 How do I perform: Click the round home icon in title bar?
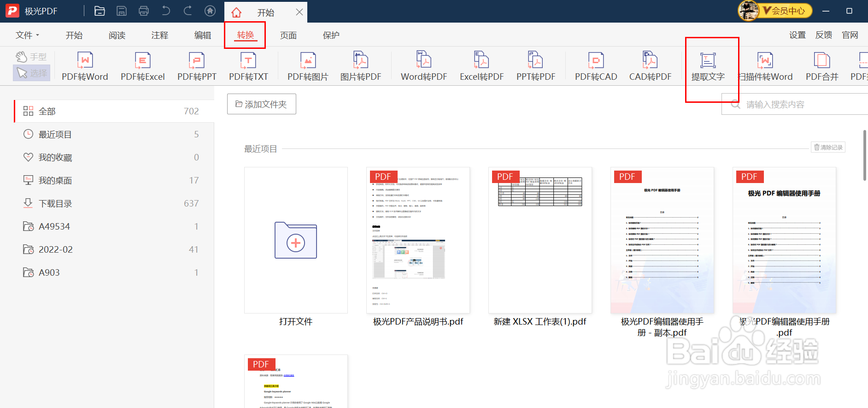coord(210,11)
